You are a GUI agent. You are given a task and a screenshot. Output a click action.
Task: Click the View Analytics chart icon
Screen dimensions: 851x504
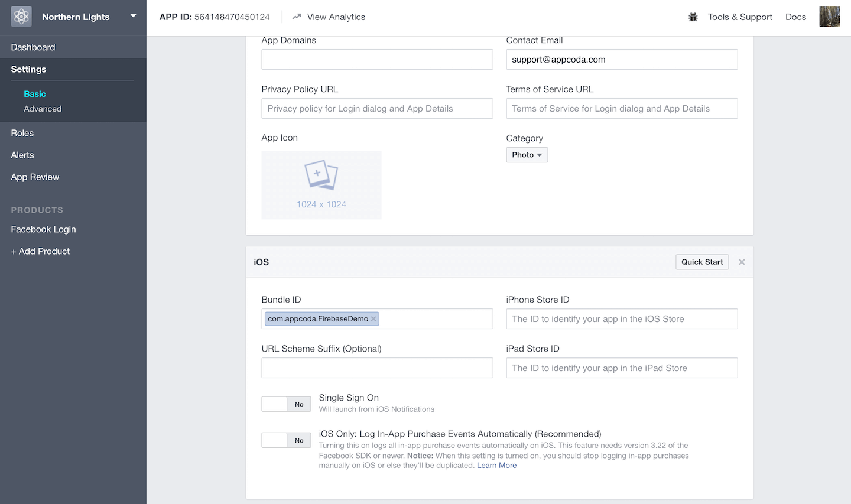click(x=297, y=17)
